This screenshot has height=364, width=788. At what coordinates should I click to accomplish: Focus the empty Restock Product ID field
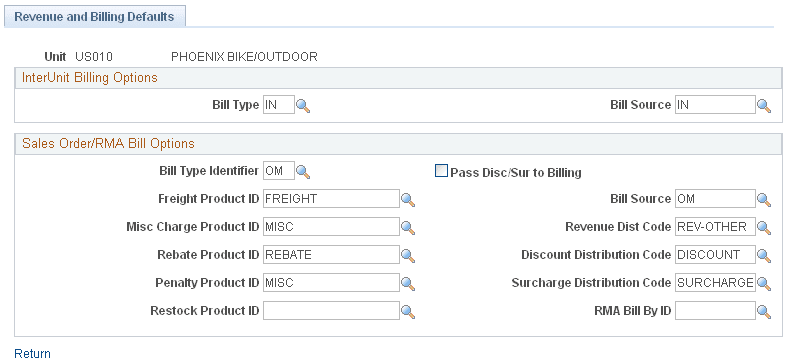coord(331,311)
